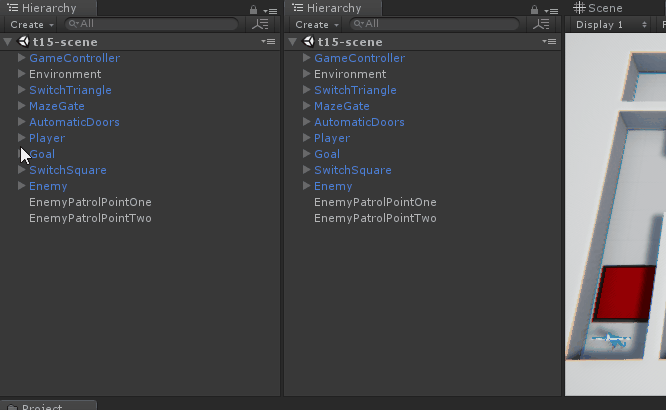Select SwitchTriangle in the right Hierarchy
Image resolution: width=666 pixels, height=410 pixels.
pos(355,90)
